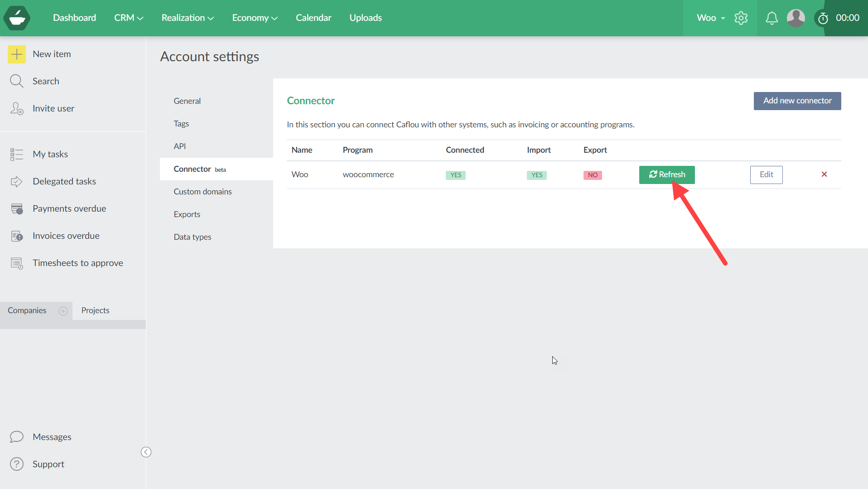Switch to the Projects tab

[x=95, y=310]
